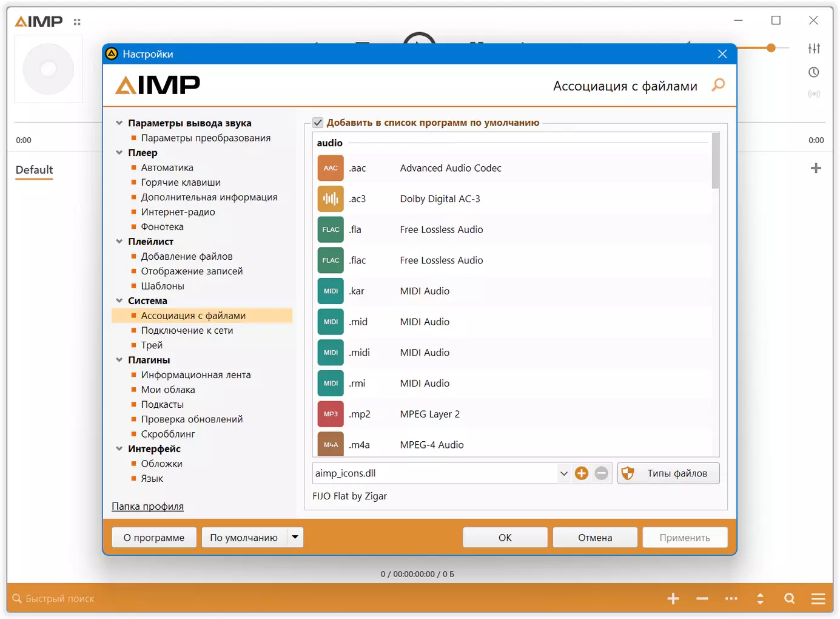Open the equalizer sliders icon
Image resolution: width=840 pixels, height=619 pixels.
point(815,49)
